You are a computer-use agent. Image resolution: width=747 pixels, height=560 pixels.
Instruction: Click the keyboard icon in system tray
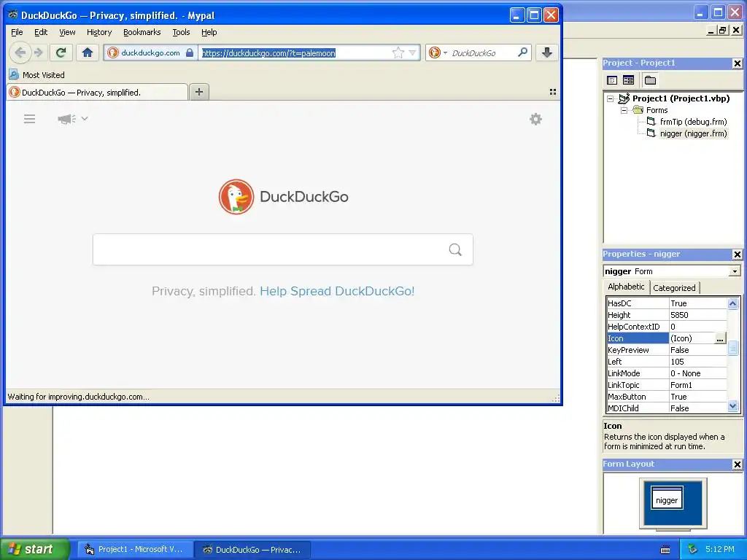tap(665, 550)
